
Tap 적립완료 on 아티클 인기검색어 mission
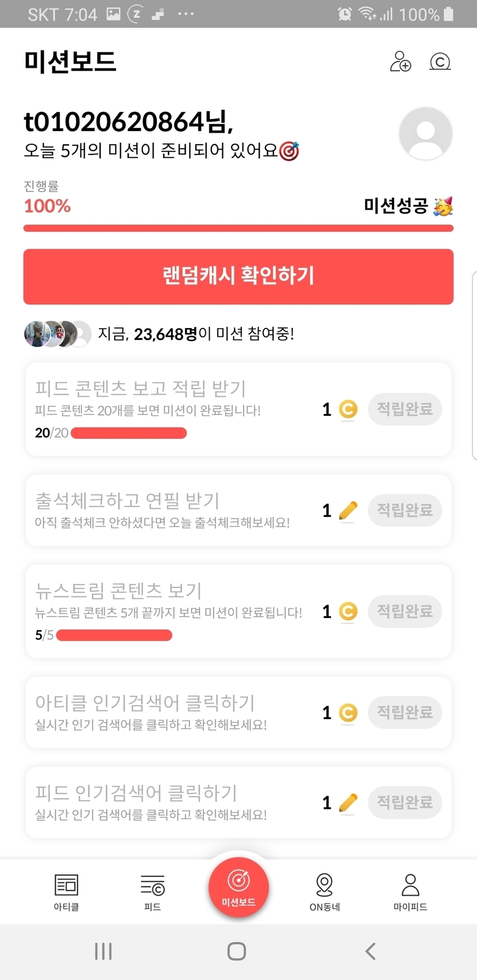coord(405,712)
